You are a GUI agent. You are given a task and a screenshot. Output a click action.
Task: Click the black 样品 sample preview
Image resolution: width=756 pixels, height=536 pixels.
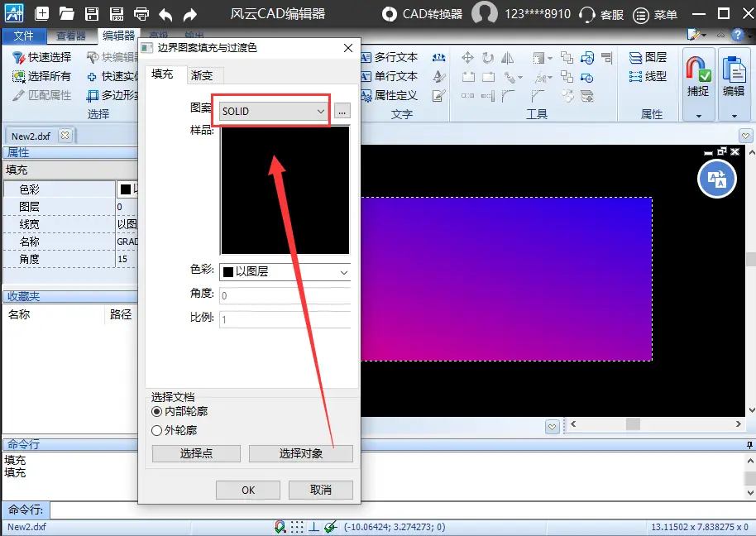tap(285, 190)
